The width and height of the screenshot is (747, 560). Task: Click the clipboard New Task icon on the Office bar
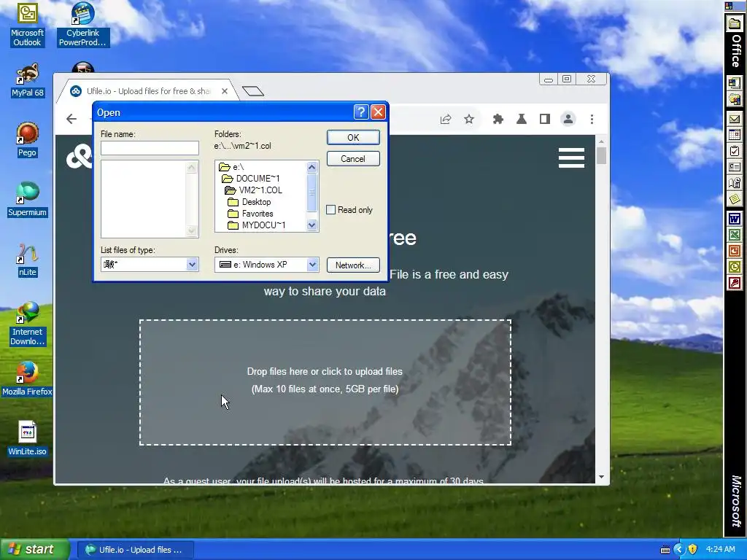[x=734, y=152]
